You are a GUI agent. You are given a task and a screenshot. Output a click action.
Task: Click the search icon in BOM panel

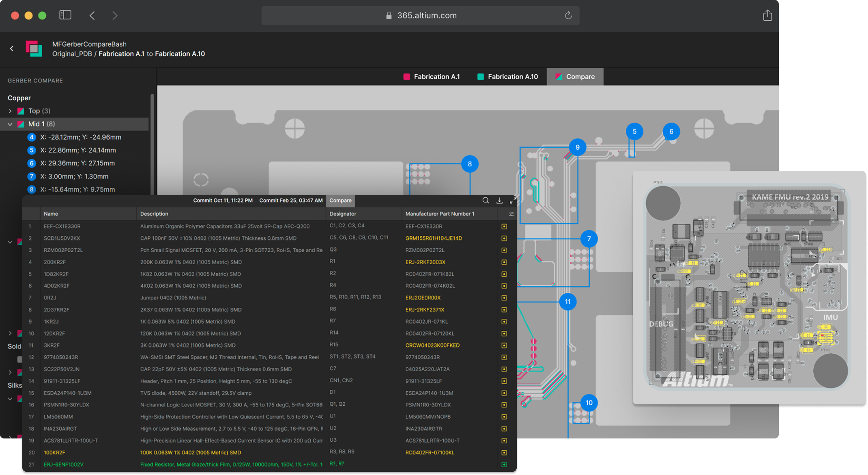486,201
